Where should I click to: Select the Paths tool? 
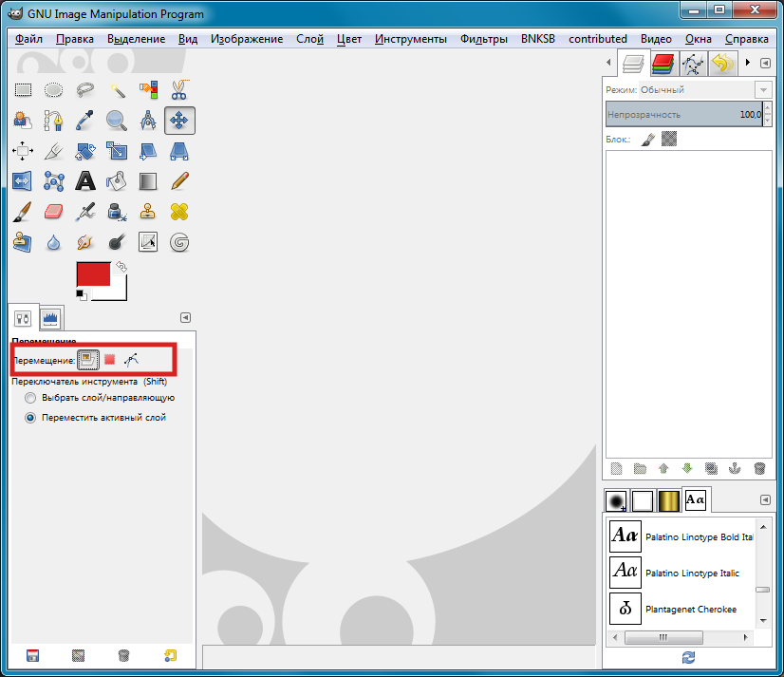tap(53, 121)
